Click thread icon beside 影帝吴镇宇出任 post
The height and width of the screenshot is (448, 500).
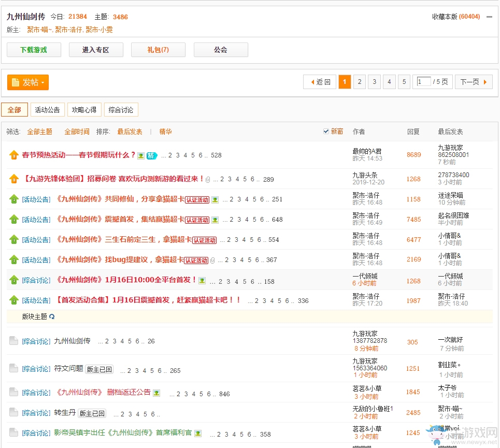click(x=13, y=432)
